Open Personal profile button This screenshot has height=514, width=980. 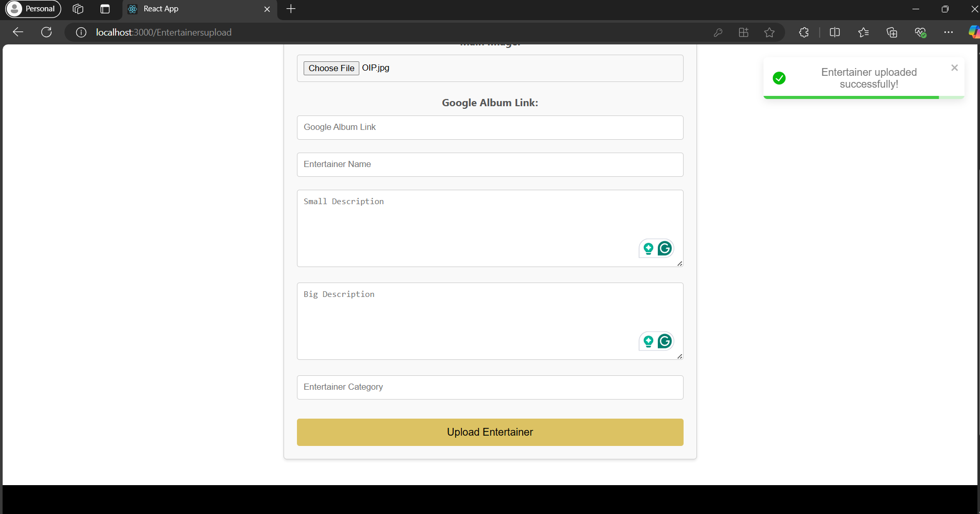[33, 9]
